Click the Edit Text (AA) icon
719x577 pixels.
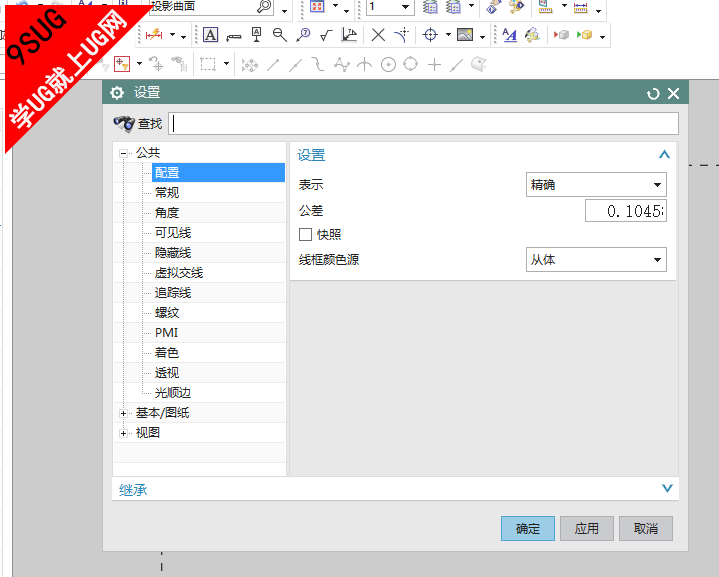509,35
